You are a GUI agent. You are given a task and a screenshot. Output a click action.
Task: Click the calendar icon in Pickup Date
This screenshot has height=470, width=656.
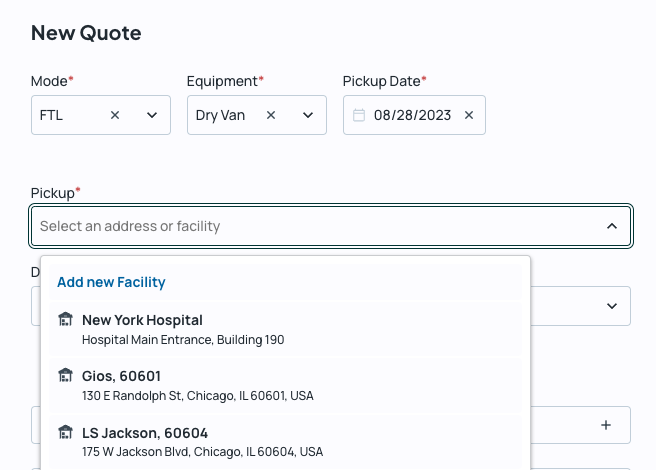tap(359, 115)
